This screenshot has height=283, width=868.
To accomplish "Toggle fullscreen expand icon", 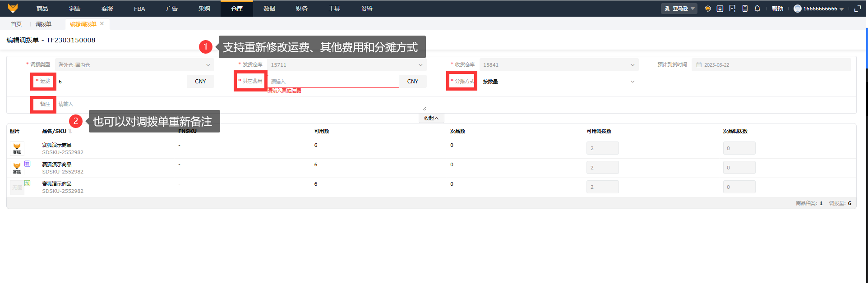I will 858,9.
